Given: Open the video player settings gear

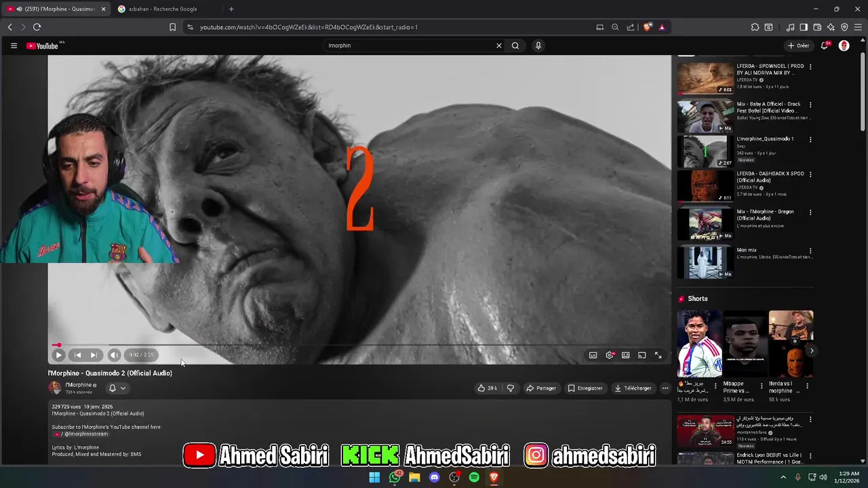Looking at the screenshot, I should [610, 355].
